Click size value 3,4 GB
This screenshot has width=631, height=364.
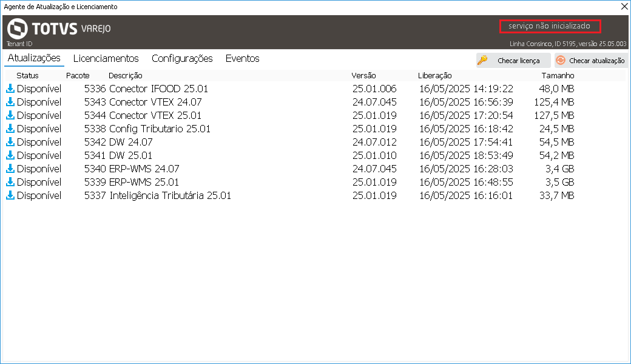560,168
